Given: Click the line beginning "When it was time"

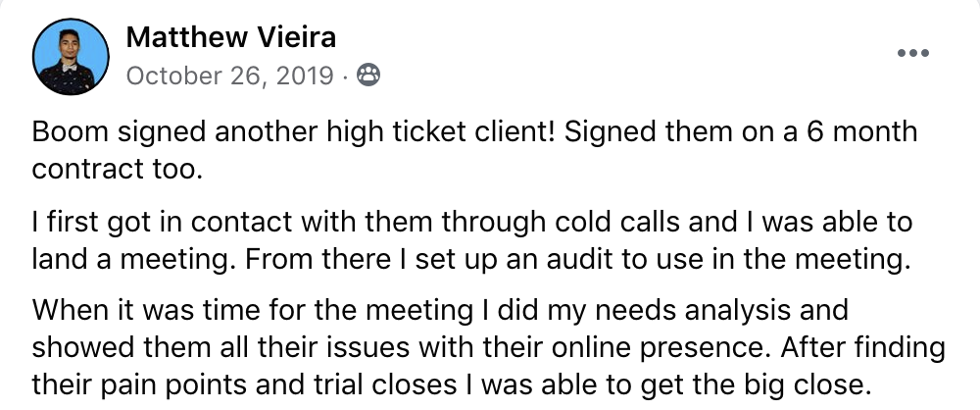Looking at the screenshot, I should pos(440,311).
